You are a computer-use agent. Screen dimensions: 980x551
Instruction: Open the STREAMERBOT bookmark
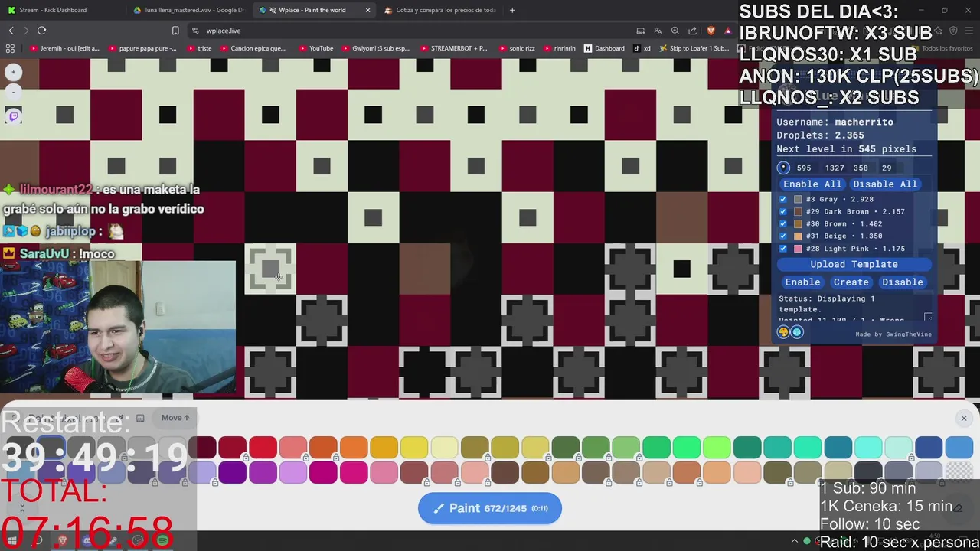point(452,48)
